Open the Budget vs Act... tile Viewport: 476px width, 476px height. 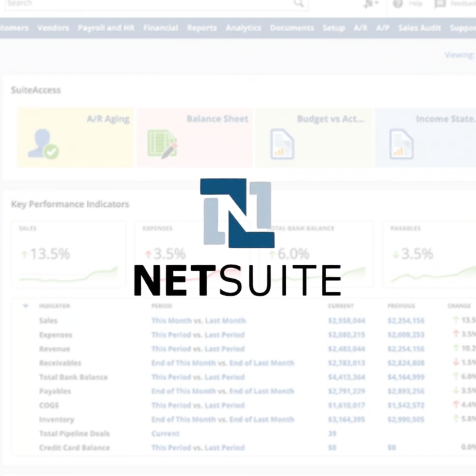point(314,138)
